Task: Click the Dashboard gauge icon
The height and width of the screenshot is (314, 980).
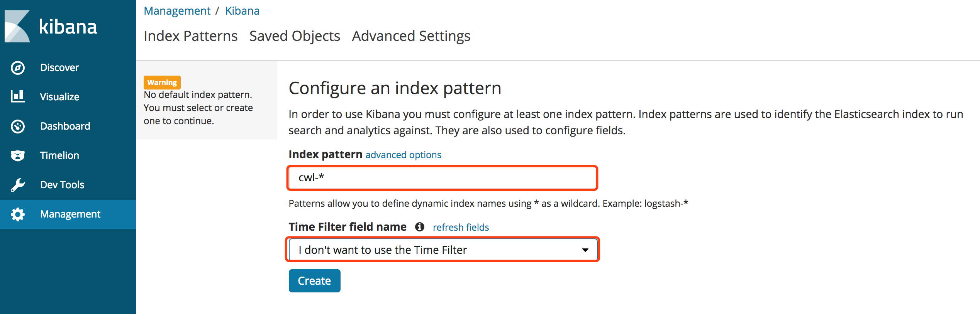Action: pos(18,126)
